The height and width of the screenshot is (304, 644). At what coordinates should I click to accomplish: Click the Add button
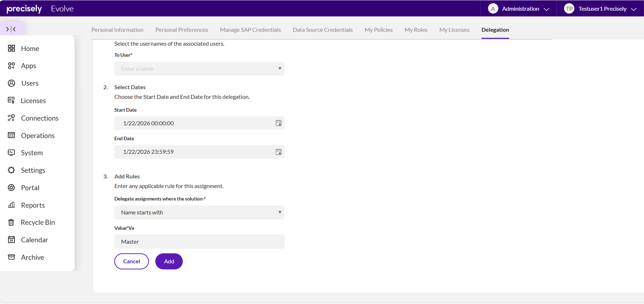click(x=169, y=261)
